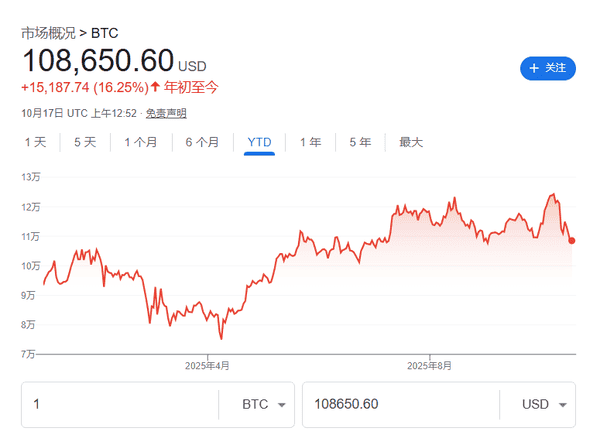The width and height of the screenshot is (600, 435).
Task: Switch to the 6 个月 tab
Action: tap(202, 143)
